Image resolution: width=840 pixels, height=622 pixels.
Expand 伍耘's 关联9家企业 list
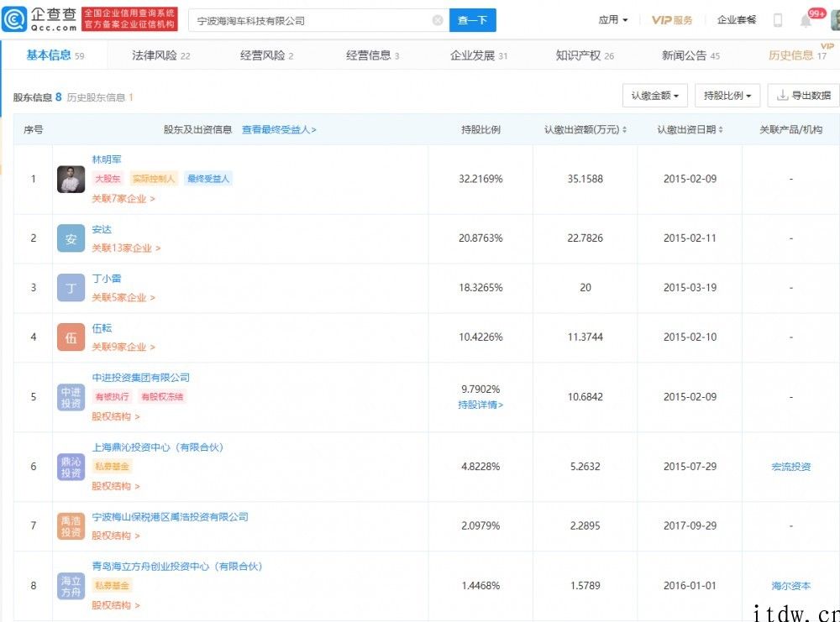click(123, 347)
